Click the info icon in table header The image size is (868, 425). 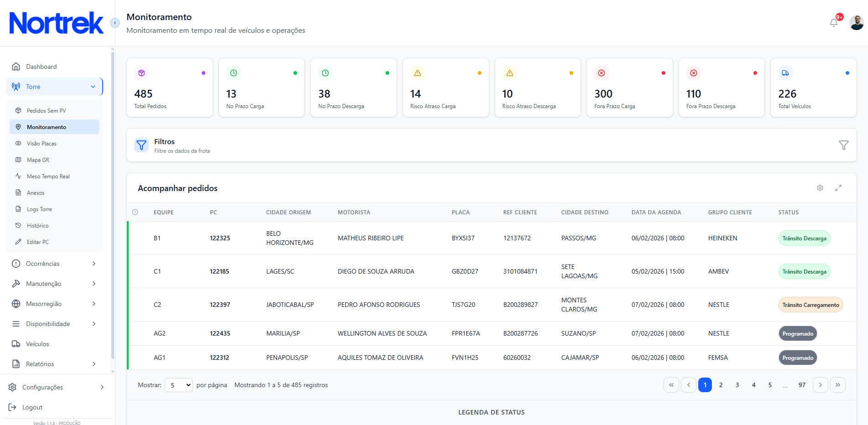coord(135,212)
